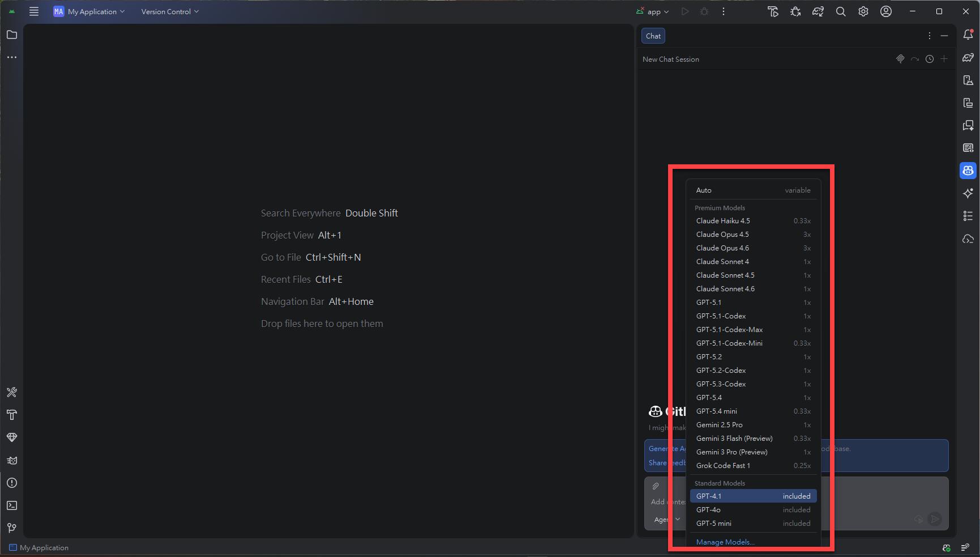The width and height of the screenshot is (980, 557).
Task: Select the Chat tab
Action: point(653,36)
